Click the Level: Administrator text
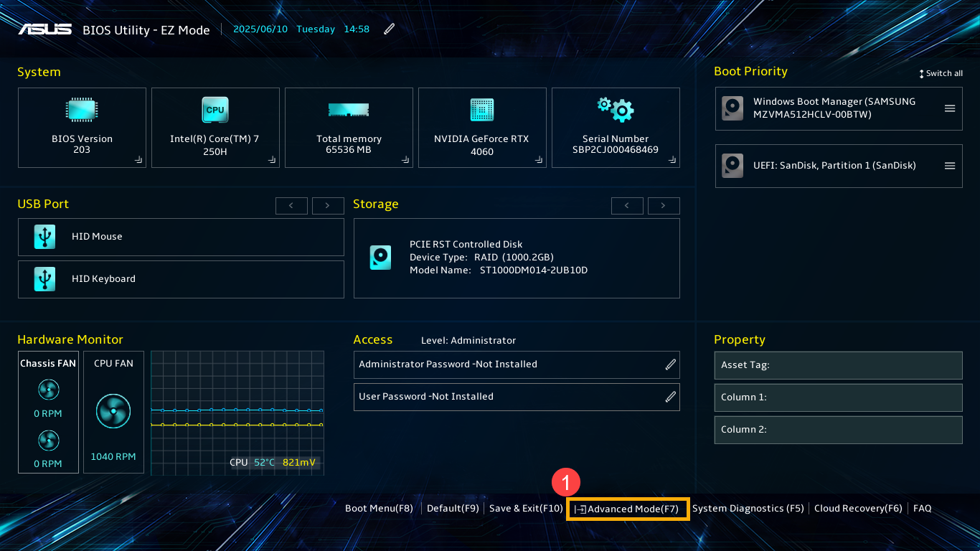Image resolution: width=980 pixels, height=551 pixels. coord(468,341)
